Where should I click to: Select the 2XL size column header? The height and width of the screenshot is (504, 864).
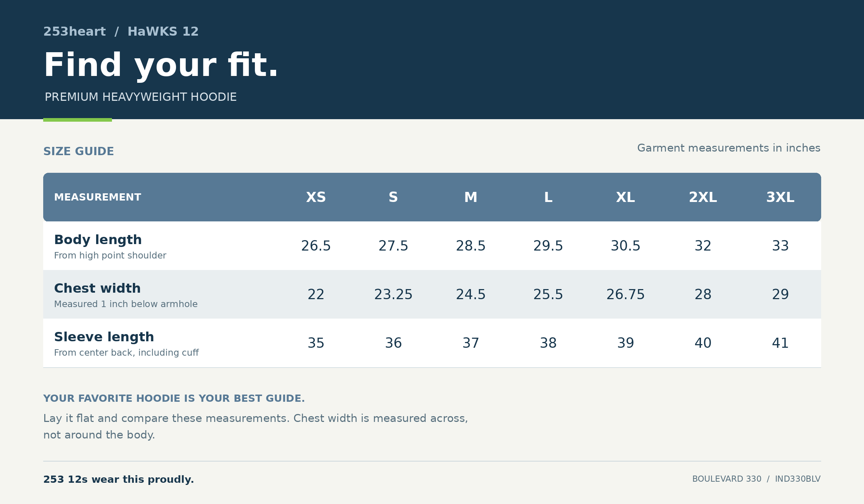click(x=703, y=197)
